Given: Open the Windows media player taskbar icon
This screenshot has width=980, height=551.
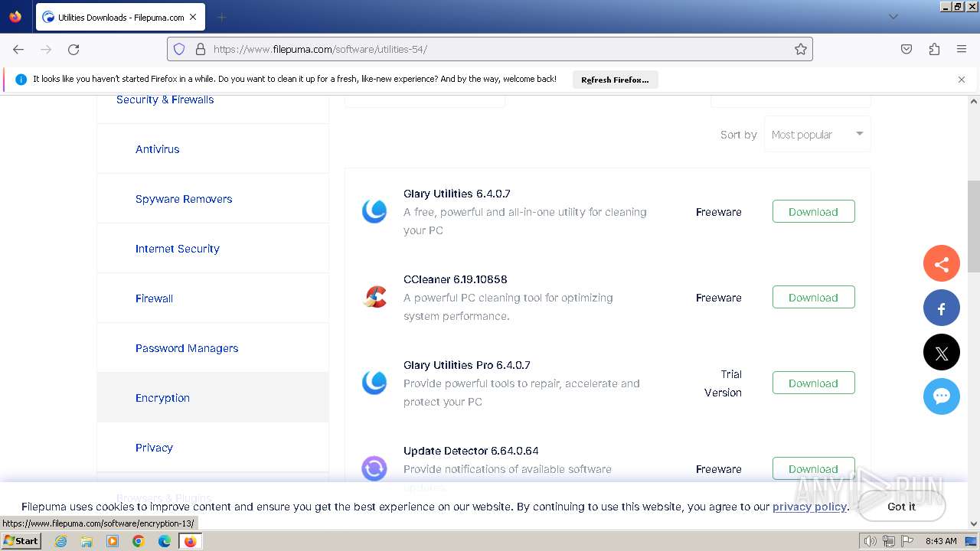Looking at the screenshot, I should tap(113, 541).
